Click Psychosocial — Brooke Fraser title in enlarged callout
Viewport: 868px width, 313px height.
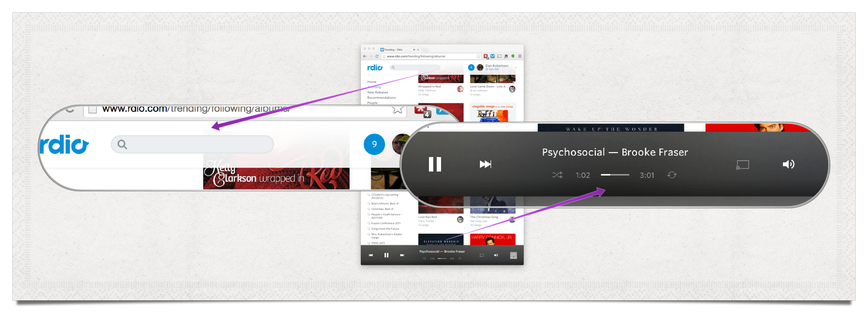[615, 152]
